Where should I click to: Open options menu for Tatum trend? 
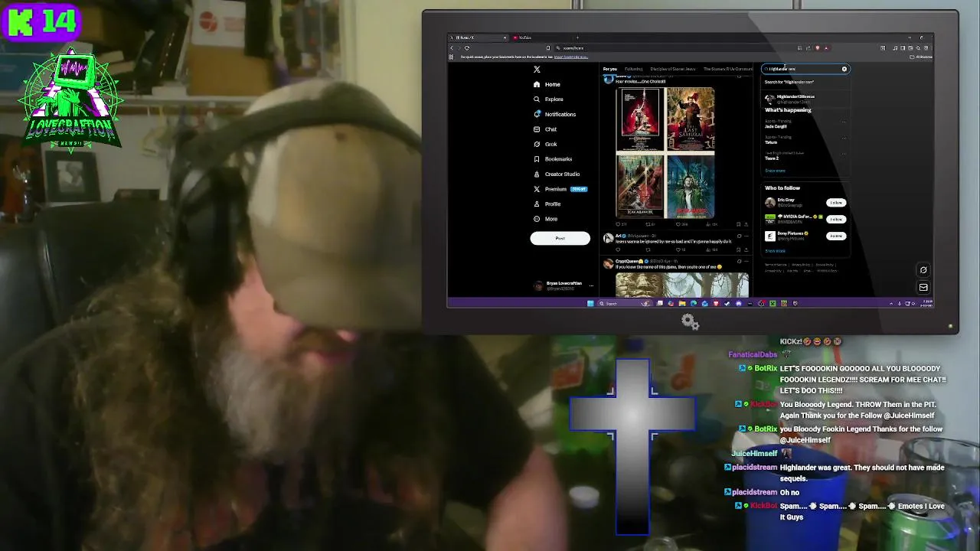click(x=844, y=138)
